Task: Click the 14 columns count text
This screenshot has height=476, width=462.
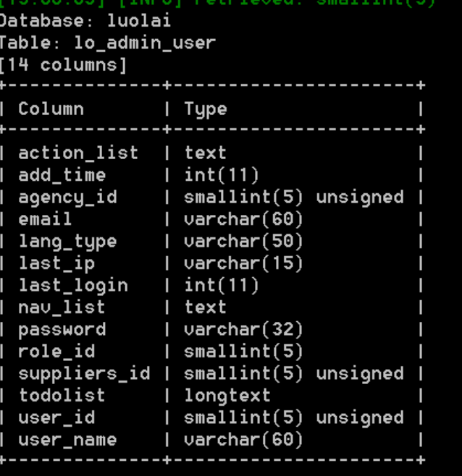Action: click(x=62, y=65)
